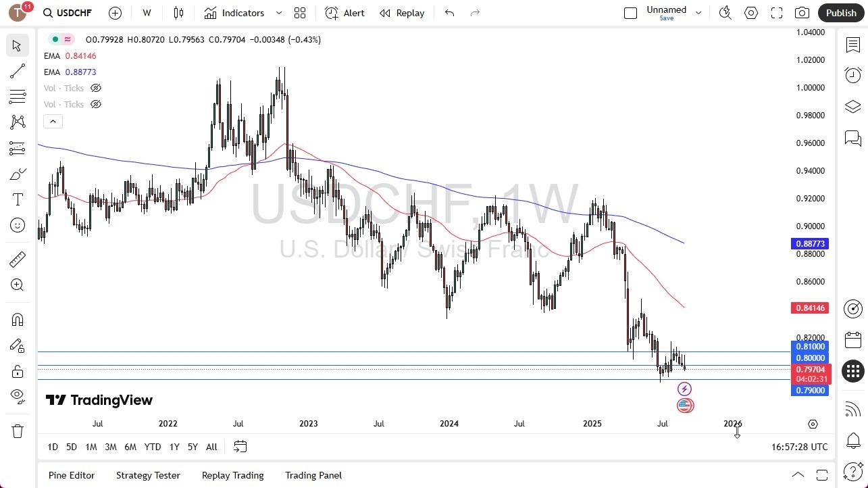The width and height of the screenshot is (868, 488).
Task: Hide all drawings using eye icon
Action: pyautogui.click(x=17, y=395)
